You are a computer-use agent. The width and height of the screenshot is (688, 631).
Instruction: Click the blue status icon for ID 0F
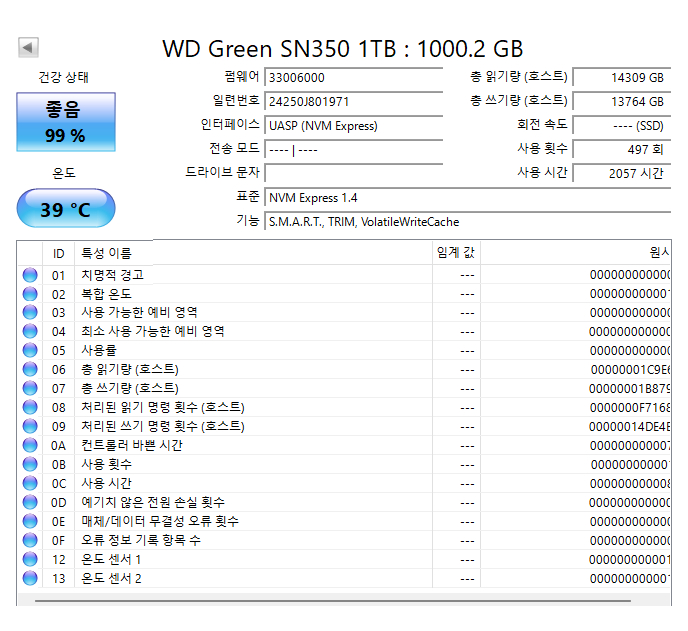click(x=30, y=540)
